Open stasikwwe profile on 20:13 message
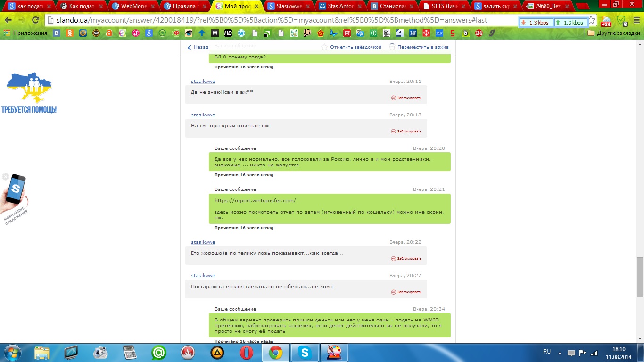The width and height of the screenshot is (644, 362). 203,115
